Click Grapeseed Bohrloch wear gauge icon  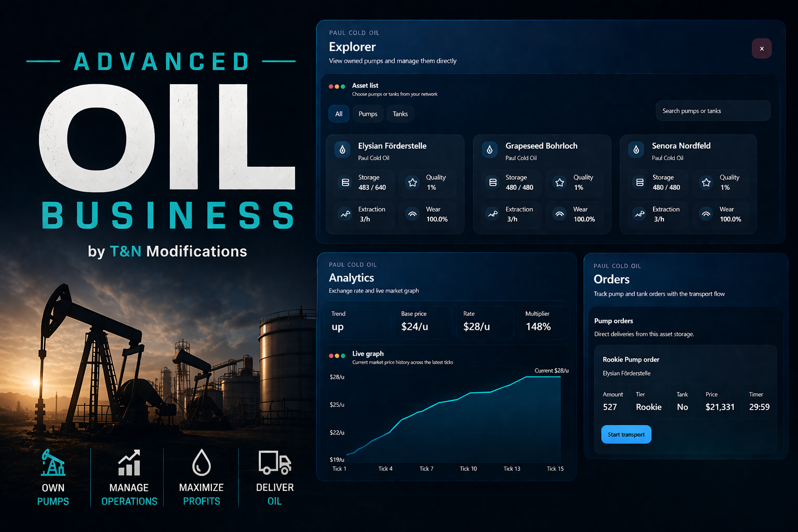pos(560,214)
